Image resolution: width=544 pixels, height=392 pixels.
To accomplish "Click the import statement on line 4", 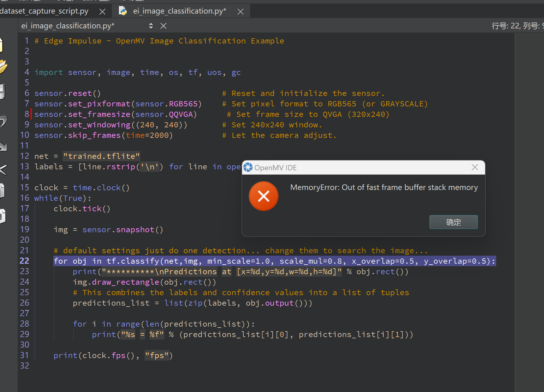I will pyautogui.click(x=138, y=72).
